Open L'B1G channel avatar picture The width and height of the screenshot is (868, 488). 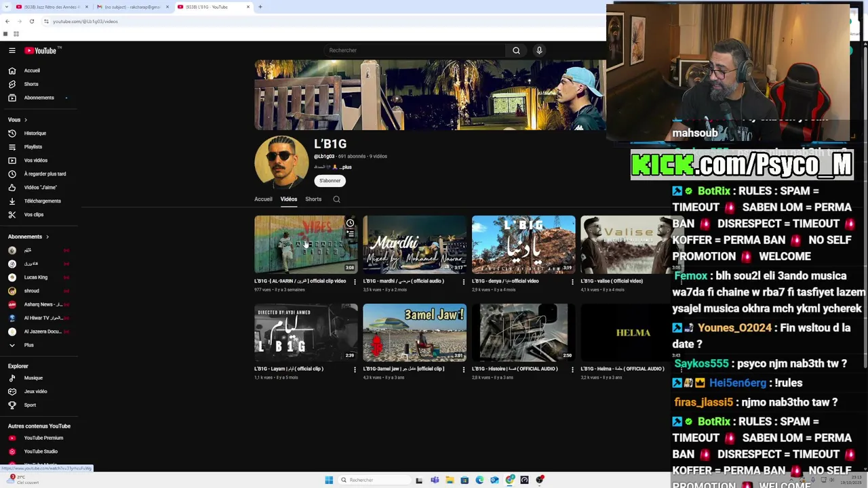281,163
